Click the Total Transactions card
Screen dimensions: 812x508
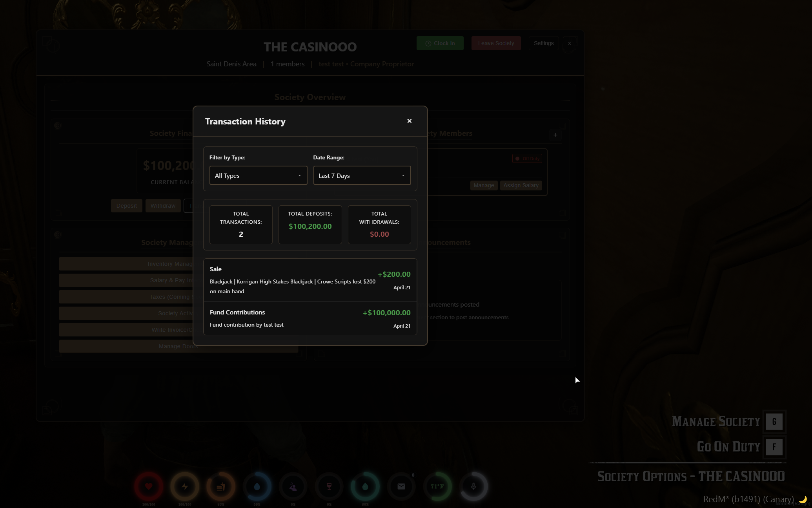pos(241,225)
